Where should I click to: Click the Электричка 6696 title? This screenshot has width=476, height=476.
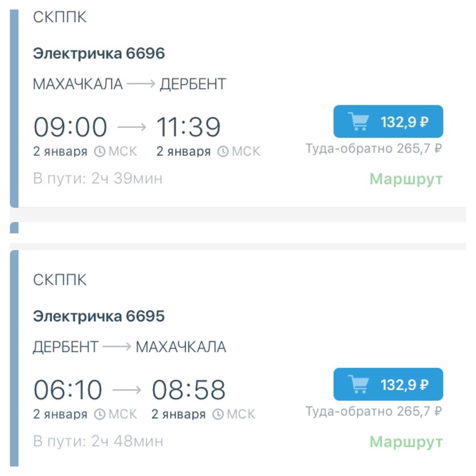(x=99, y=54)
